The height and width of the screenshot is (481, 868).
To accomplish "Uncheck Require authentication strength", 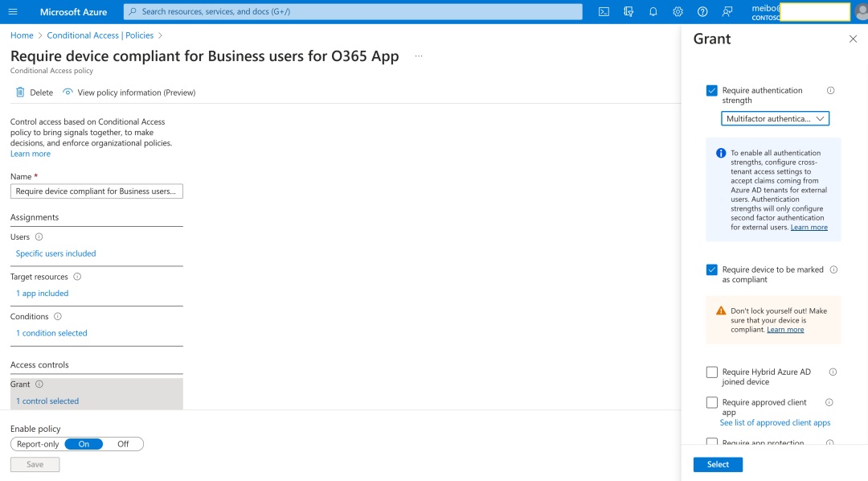I will coord(712,90).
